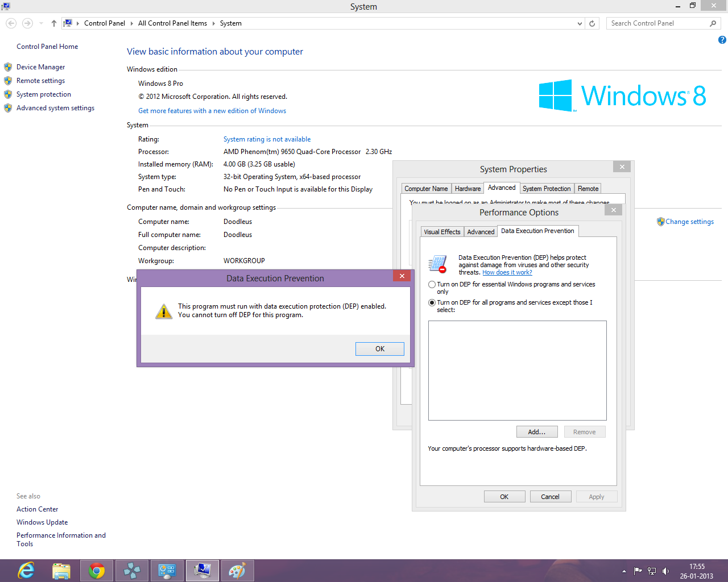Go up one level with up arrow
Viewport: 728px width, 582px height.
coord(54,23)
